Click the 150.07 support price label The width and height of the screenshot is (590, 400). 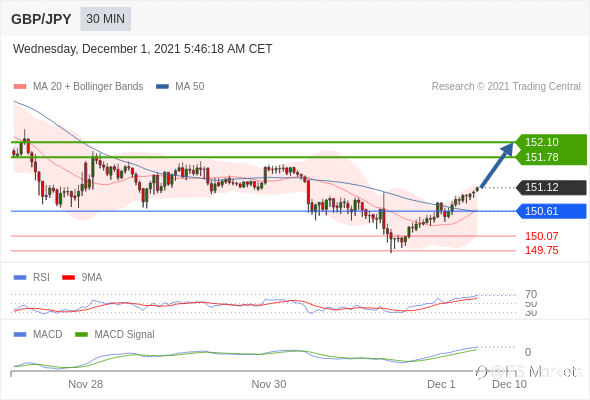[x=542, y=236]
